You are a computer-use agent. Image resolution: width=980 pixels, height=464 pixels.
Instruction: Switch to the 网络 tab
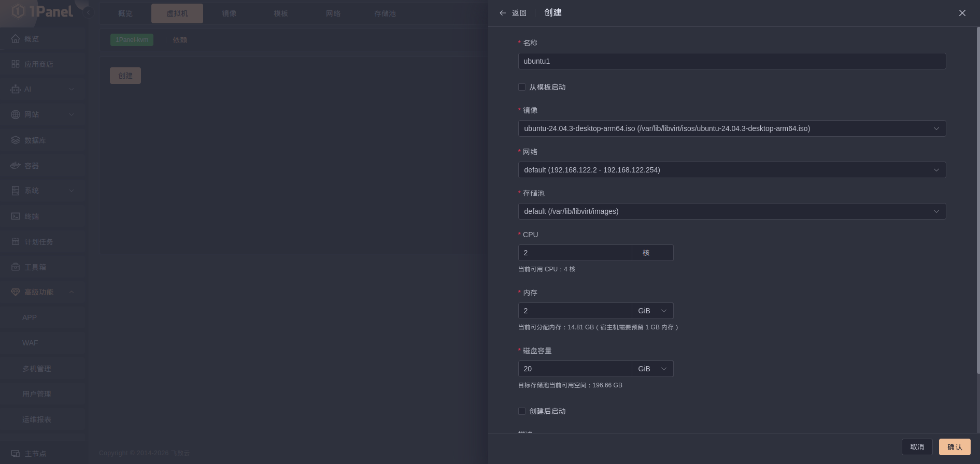(333, 13)
